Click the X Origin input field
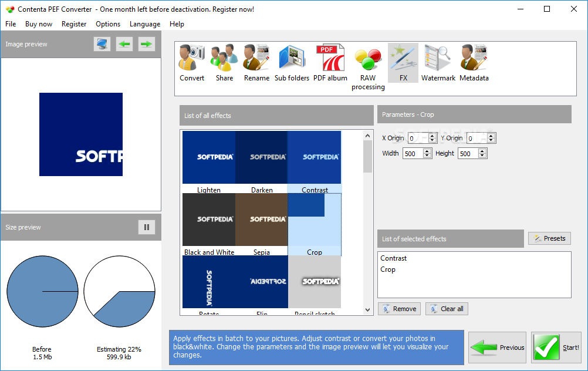Viewport: 588px width, 371px height. click(418, 139)
